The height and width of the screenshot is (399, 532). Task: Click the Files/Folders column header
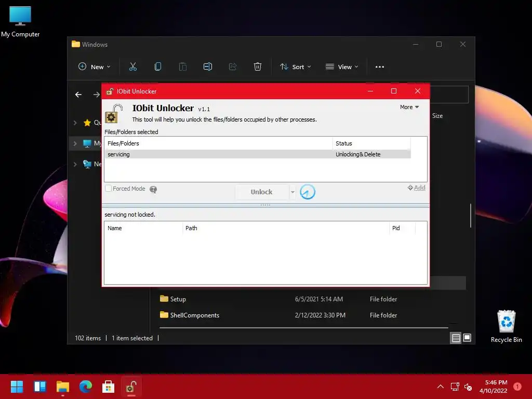[x=219, y=143]
